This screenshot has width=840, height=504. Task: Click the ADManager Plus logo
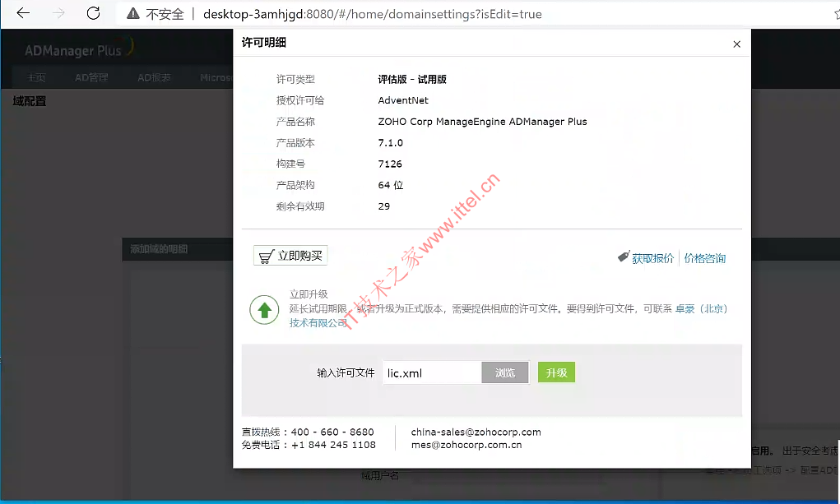pyautogui.click(x=78, y=49)
